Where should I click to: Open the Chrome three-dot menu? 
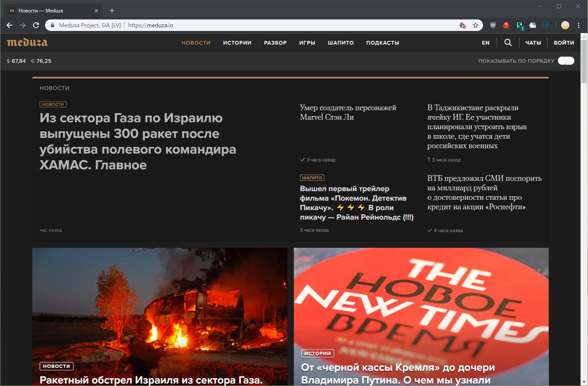[578, 25]
